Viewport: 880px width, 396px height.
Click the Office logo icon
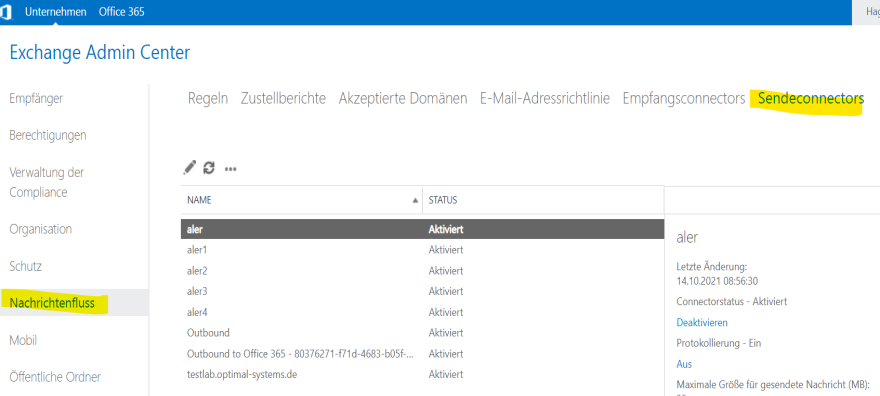[6, 12]
